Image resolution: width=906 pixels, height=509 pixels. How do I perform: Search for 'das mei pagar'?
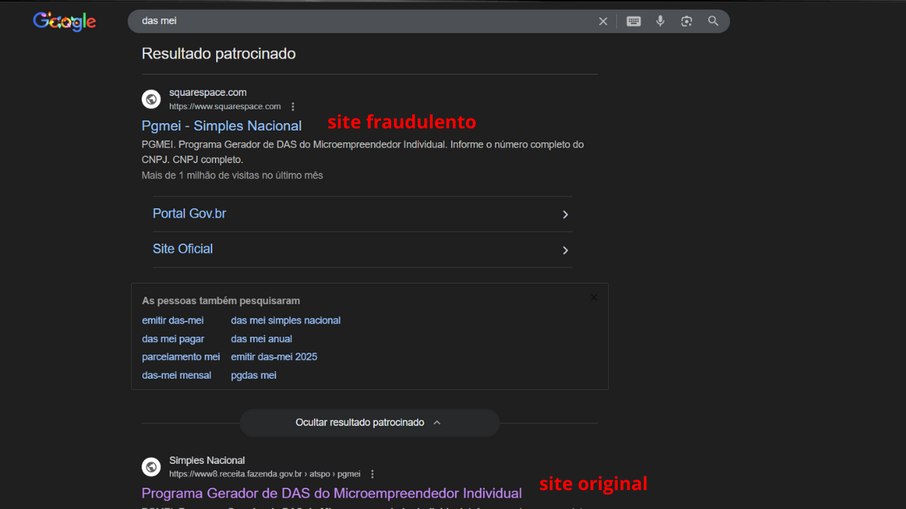(173, 339)
